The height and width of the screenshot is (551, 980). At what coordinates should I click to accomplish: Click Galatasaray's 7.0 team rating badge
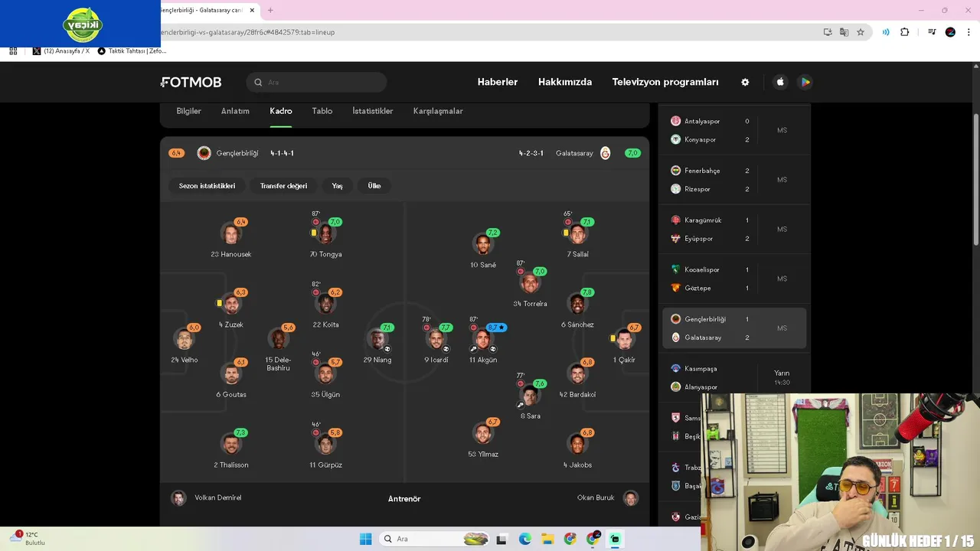point(632,153)
